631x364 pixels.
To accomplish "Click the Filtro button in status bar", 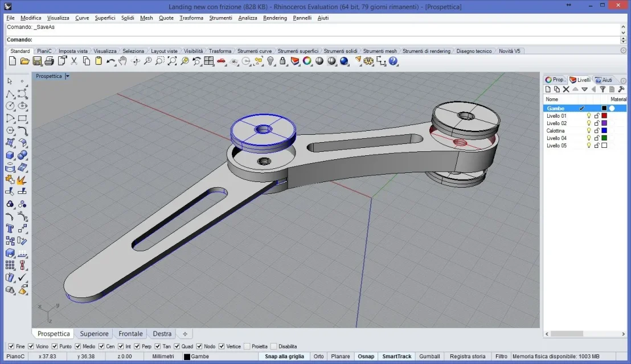I will point(501,357).
